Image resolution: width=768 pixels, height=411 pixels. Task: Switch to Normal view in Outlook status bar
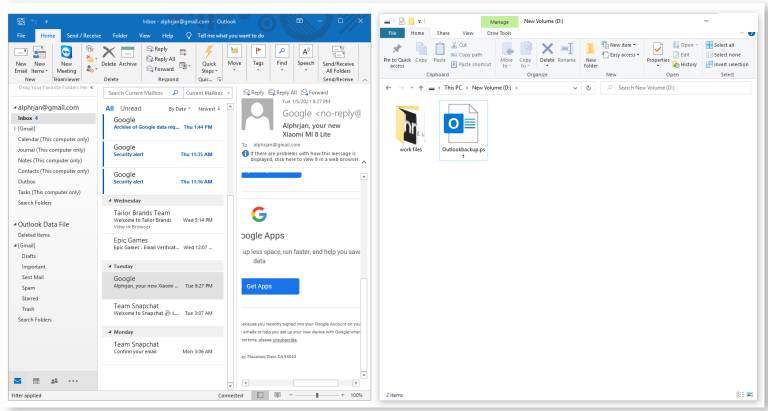point(260,395)
